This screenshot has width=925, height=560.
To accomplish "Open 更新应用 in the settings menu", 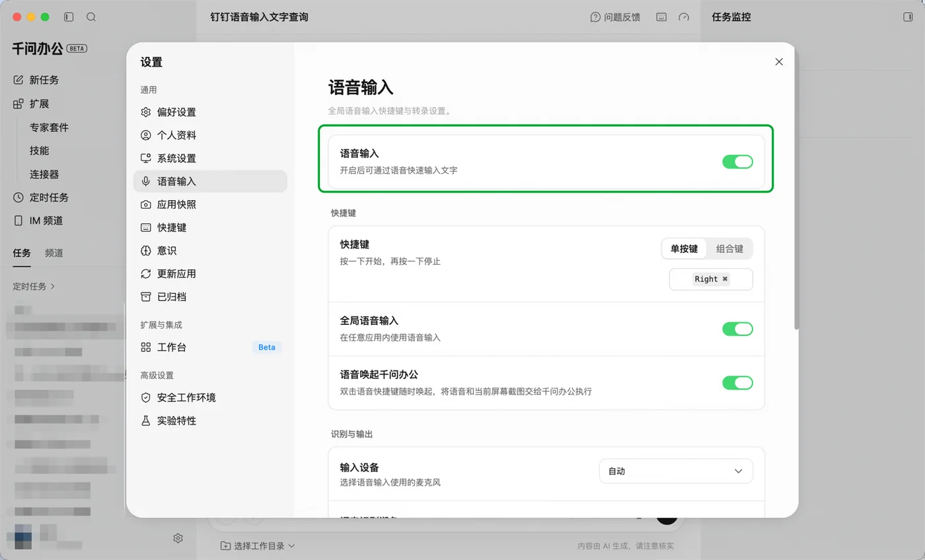I will click(x=210, y=274).
